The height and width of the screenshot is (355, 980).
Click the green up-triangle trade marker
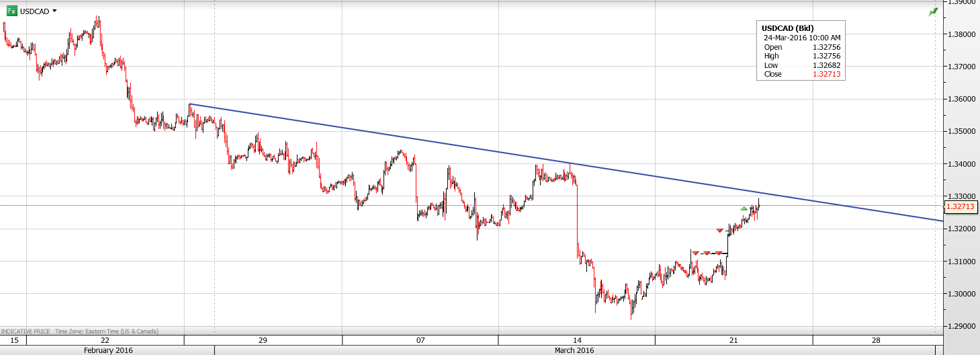(x=744, y=208)
